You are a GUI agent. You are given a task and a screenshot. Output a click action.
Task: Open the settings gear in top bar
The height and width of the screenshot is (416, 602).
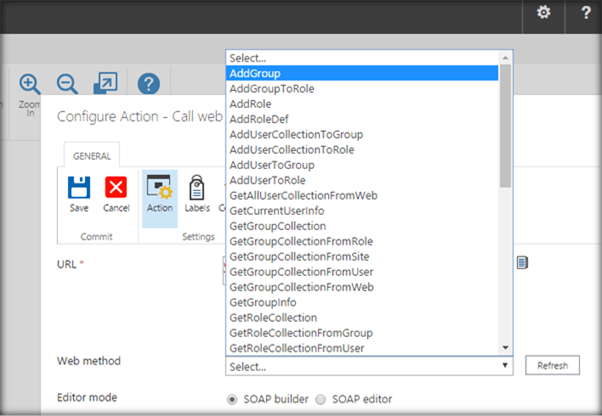tap(543, 13)
